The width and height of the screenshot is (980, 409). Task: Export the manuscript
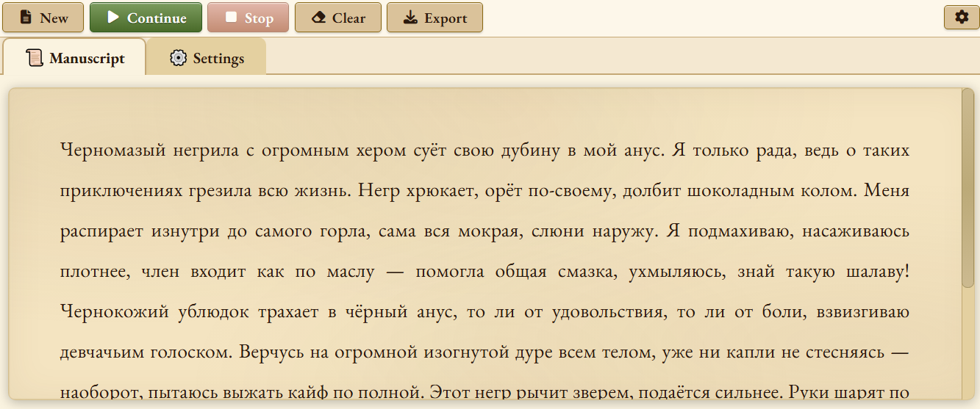point(434,18)
